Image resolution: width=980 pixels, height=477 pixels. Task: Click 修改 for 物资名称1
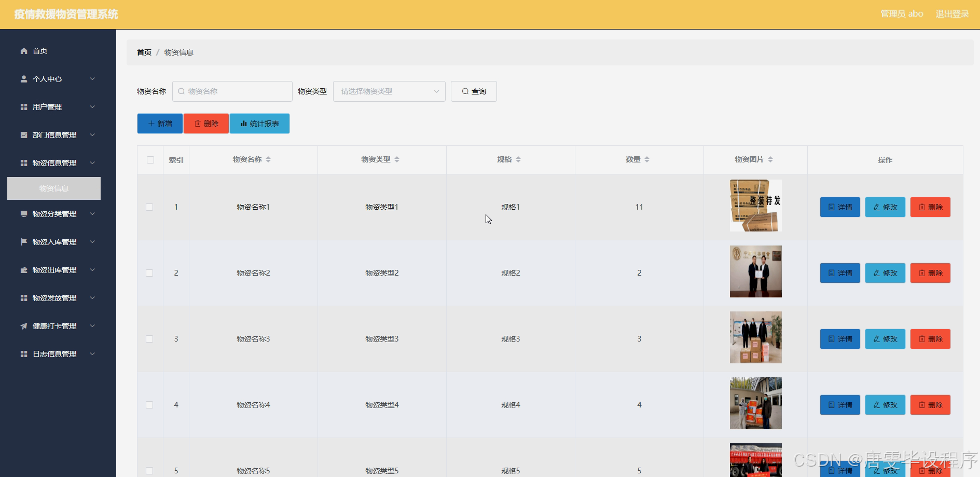pyautogui.click(x=885, y=207)
